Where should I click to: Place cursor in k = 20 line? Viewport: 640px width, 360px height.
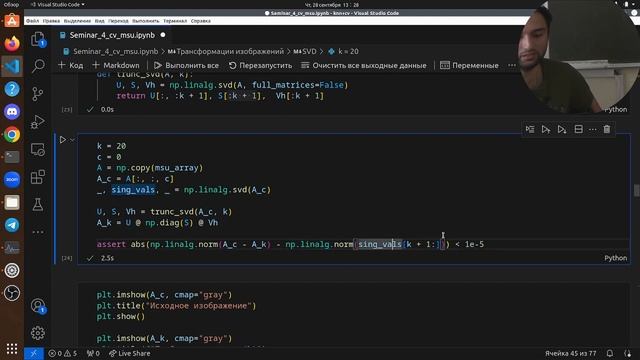(x=111, y=146)
